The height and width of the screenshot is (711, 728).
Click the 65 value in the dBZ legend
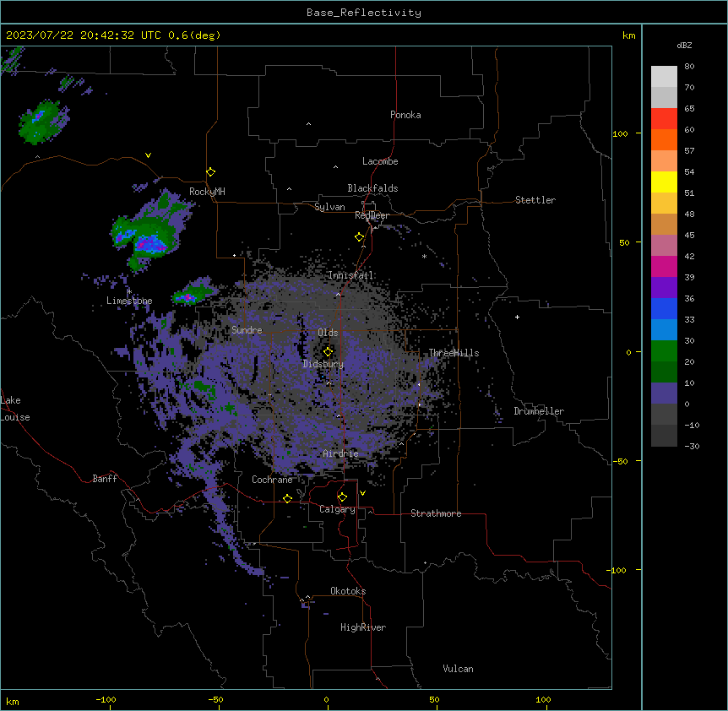tap(689, 108)
